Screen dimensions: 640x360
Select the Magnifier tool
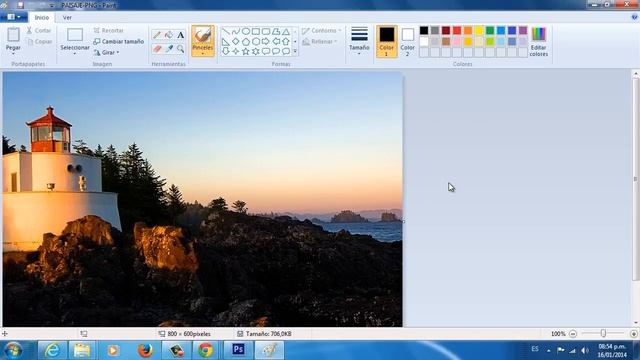180,49
